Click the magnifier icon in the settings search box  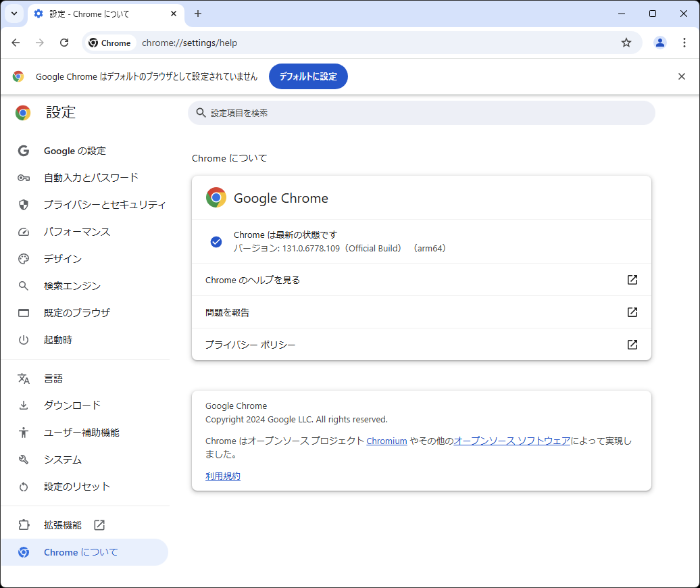(201, 112)
